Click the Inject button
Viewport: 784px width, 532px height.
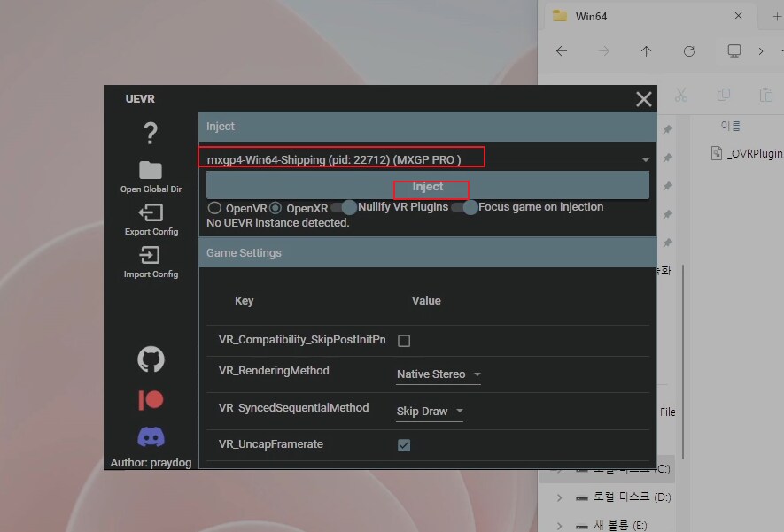[x=428, y=187]
